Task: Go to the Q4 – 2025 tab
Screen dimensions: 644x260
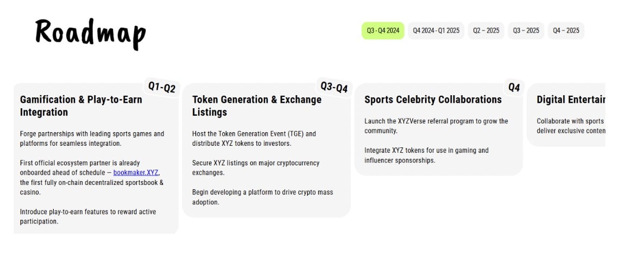Action: point(566,30)
